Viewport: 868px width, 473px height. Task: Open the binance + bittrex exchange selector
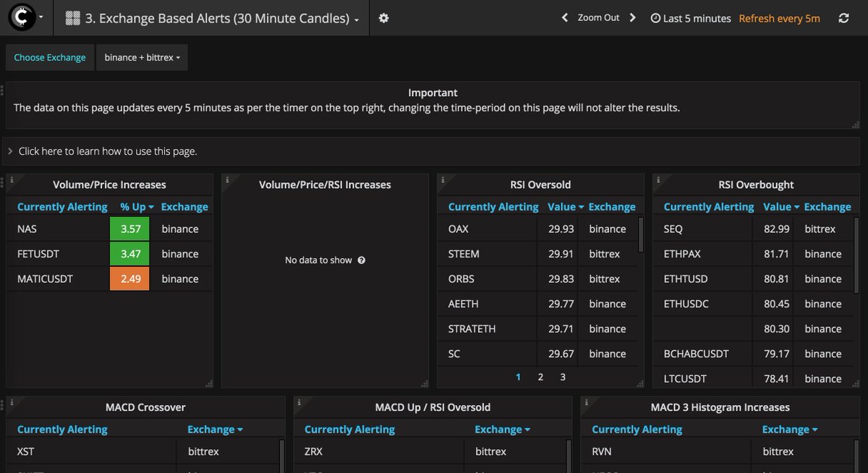point(142,57)
